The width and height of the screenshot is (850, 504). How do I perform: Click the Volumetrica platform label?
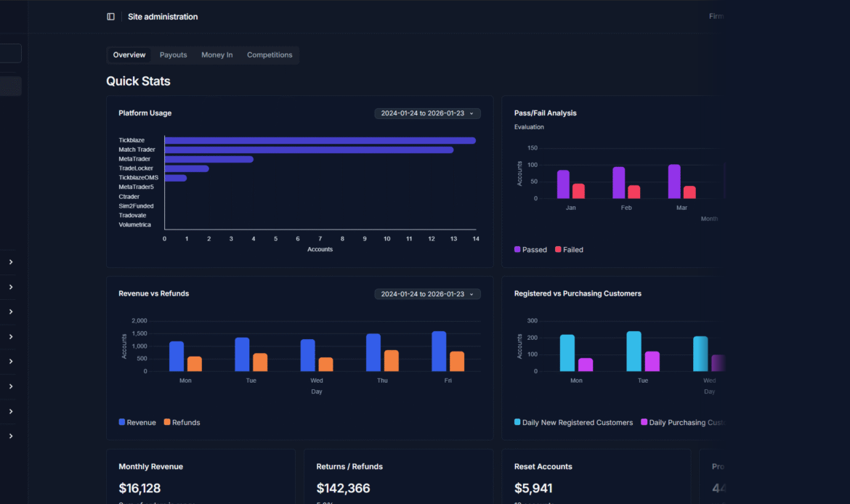pyautogui.click(x=135, y=224)
